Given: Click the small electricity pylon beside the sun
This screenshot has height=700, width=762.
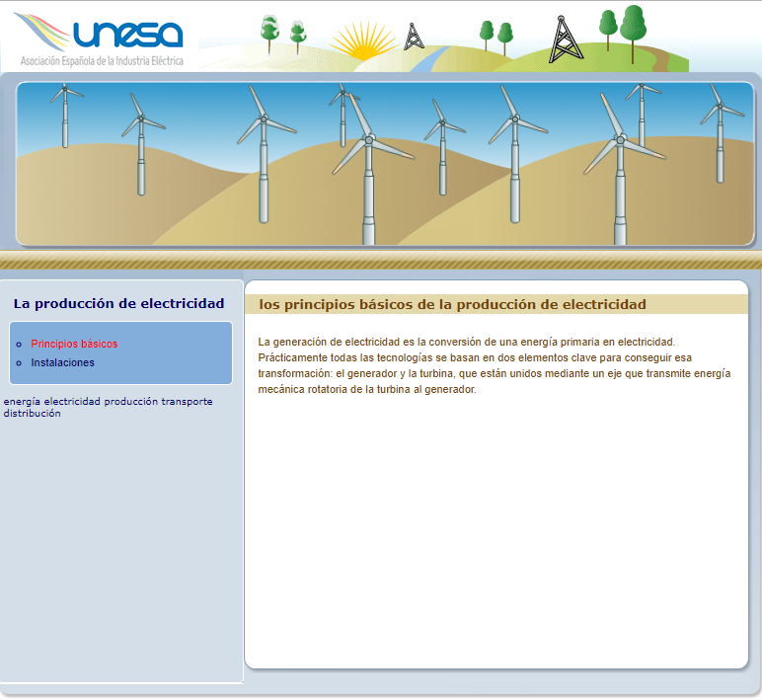Looking at the screenshot, I should coord(414,36).
